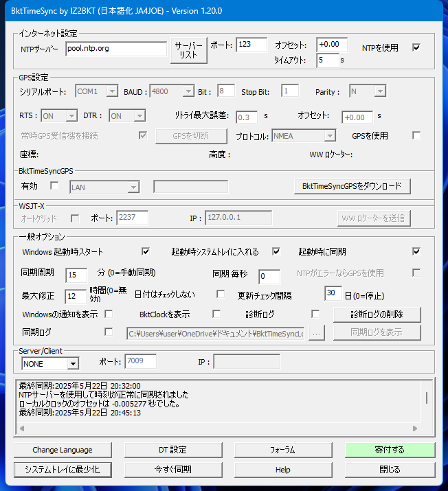The width and height of the screenshot is (448, 491).
Task: Click the NTP ポート 123 field
Action: point(251,45)
